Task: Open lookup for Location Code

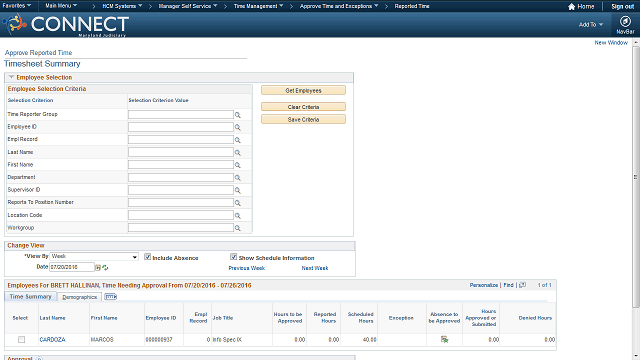Action: [x=238, y=216]
